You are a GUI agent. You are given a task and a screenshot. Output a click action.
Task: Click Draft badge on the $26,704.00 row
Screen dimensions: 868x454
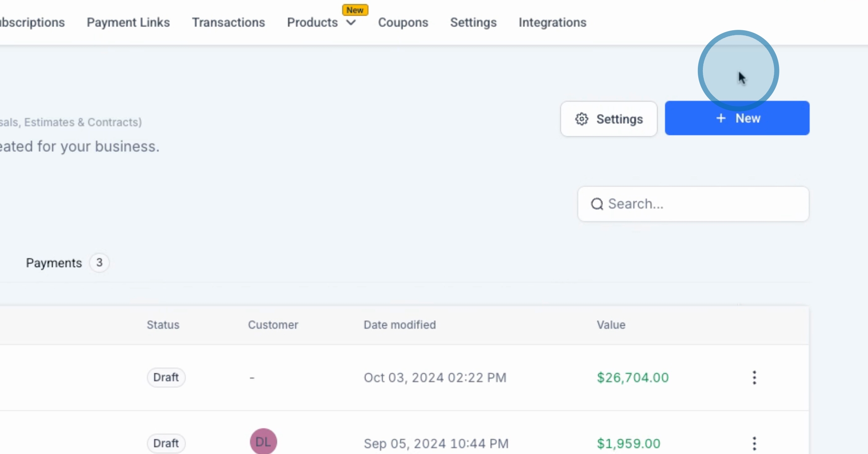166,377
